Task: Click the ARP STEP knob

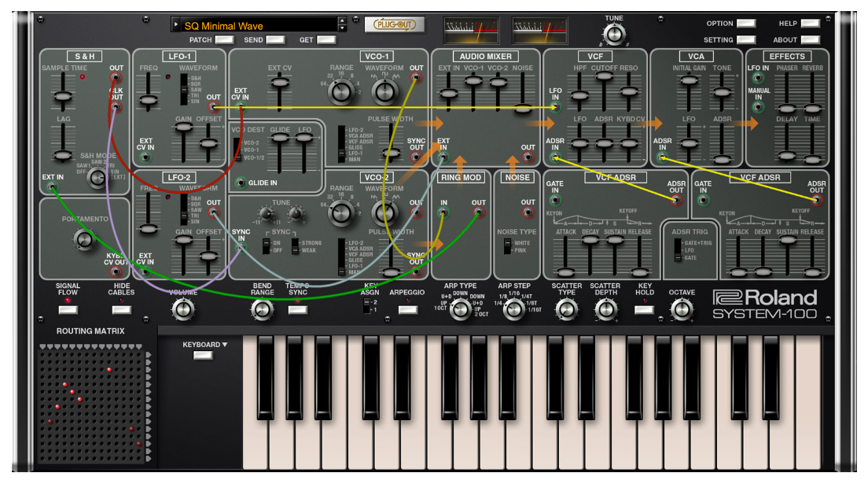Action: tap(513, 309)
